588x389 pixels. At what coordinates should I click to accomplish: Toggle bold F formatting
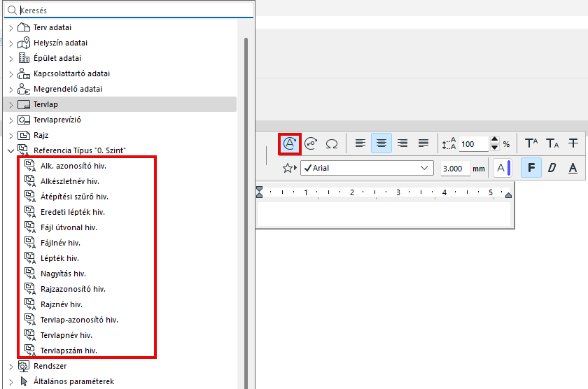(531, 168)
